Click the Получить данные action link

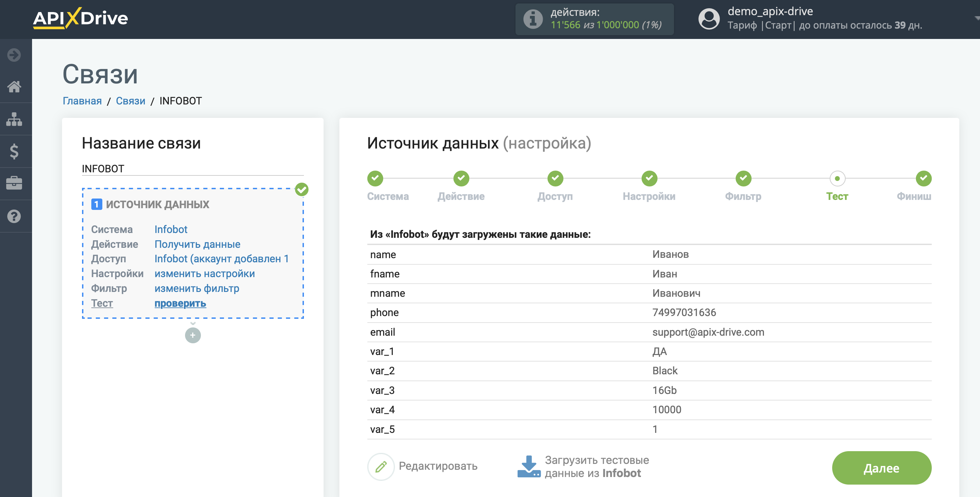pyautogui.click(x=197, y=244)
